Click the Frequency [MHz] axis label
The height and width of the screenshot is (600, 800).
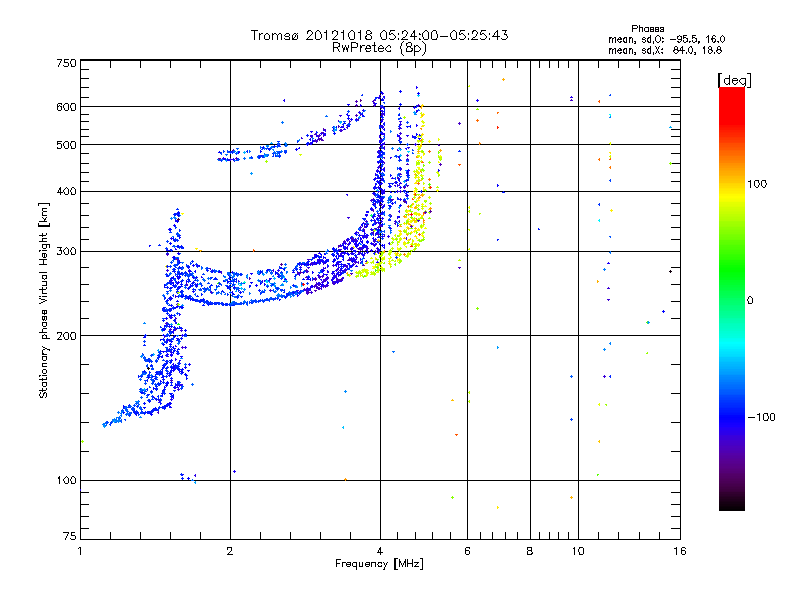tap(379, 565)
